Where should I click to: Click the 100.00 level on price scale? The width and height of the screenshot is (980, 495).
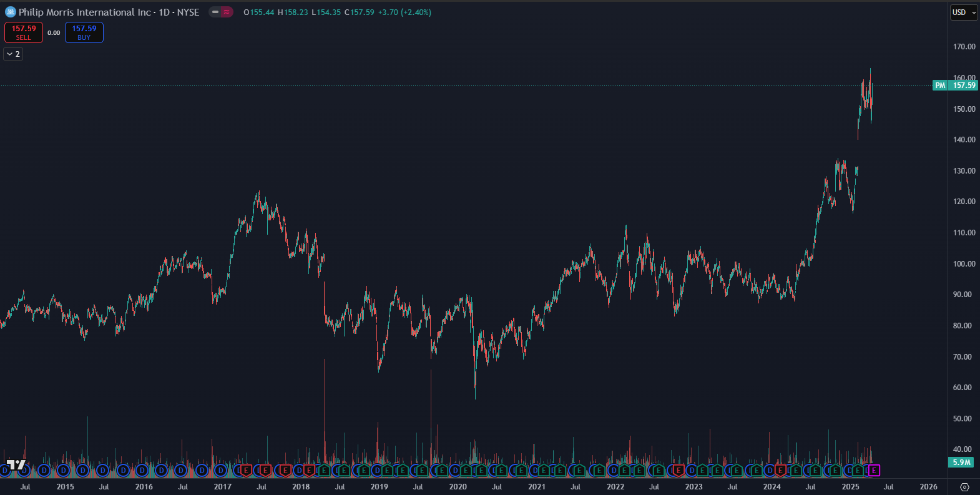964,264
